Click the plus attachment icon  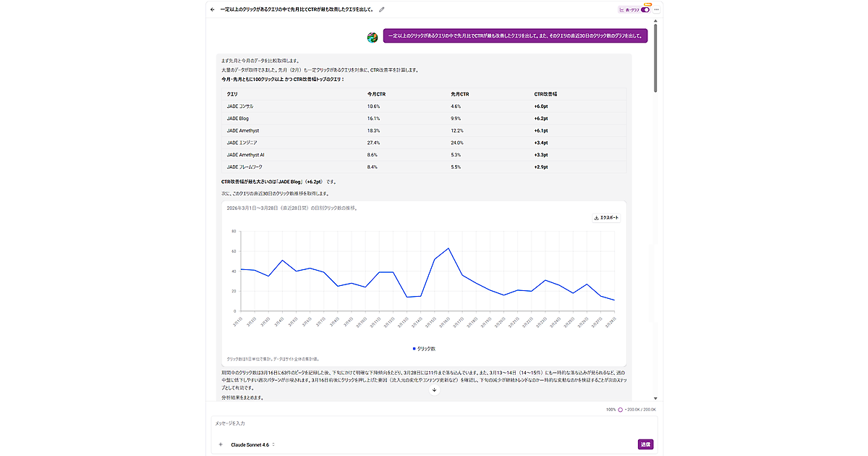pos(220,444)
